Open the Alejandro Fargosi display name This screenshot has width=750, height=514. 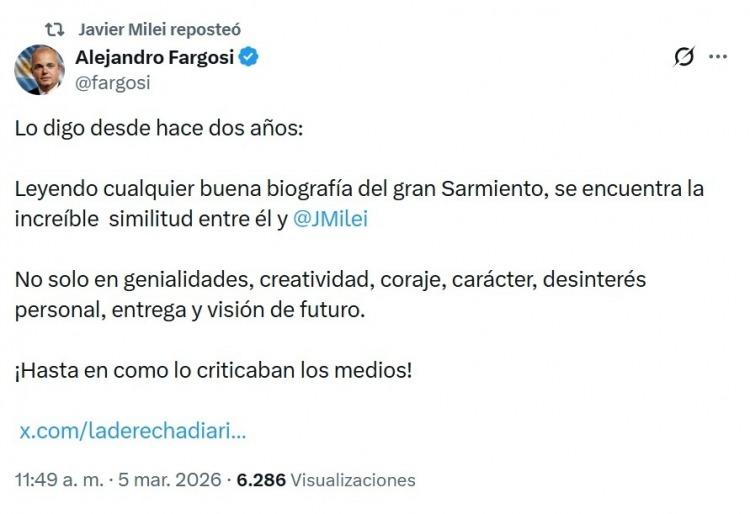pos(154,57)
